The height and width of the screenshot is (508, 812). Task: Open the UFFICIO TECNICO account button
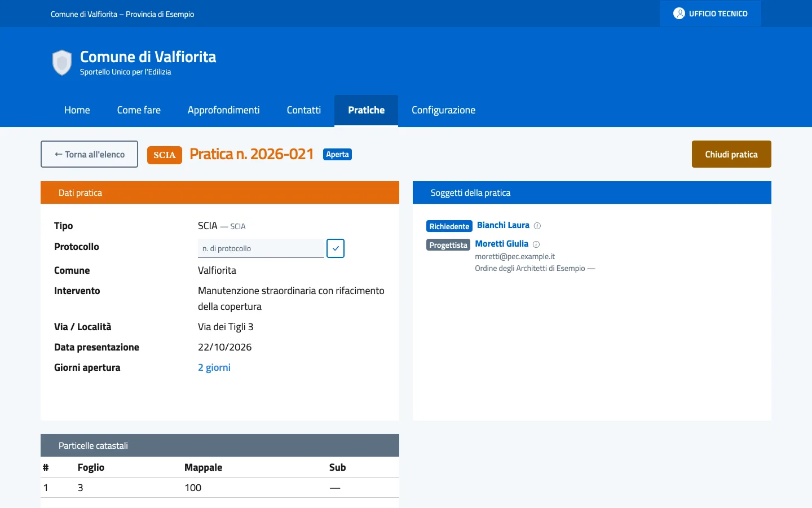pos(710,14)
